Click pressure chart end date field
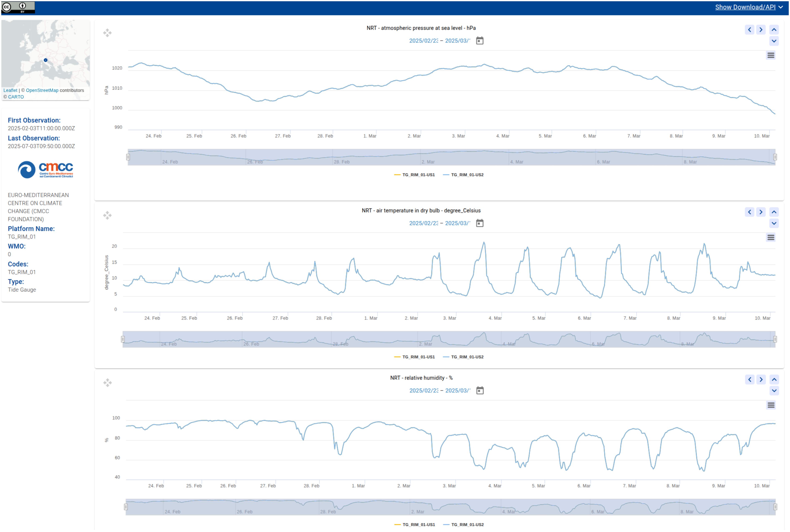This screenshot has height=532, width=790. click(458, 41)
